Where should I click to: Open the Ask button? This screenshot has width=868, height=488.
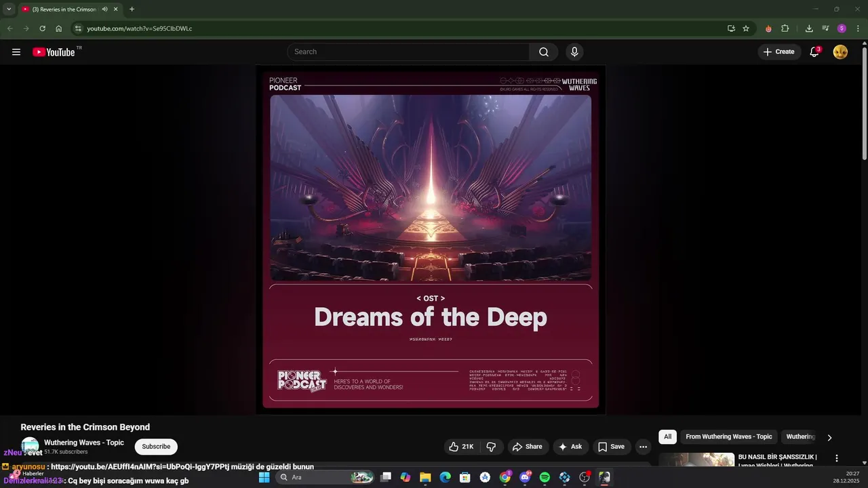click(x=570, y=447)
